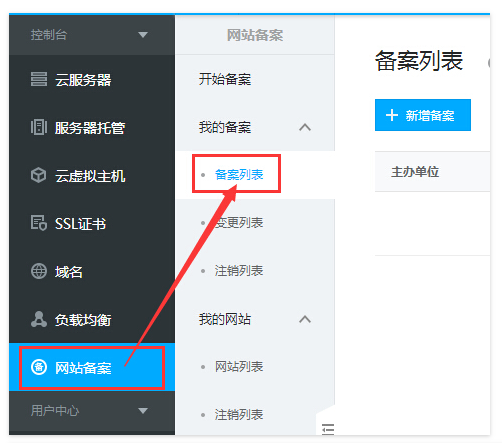Open 变更列表 submenu entry

pos(239,223)
